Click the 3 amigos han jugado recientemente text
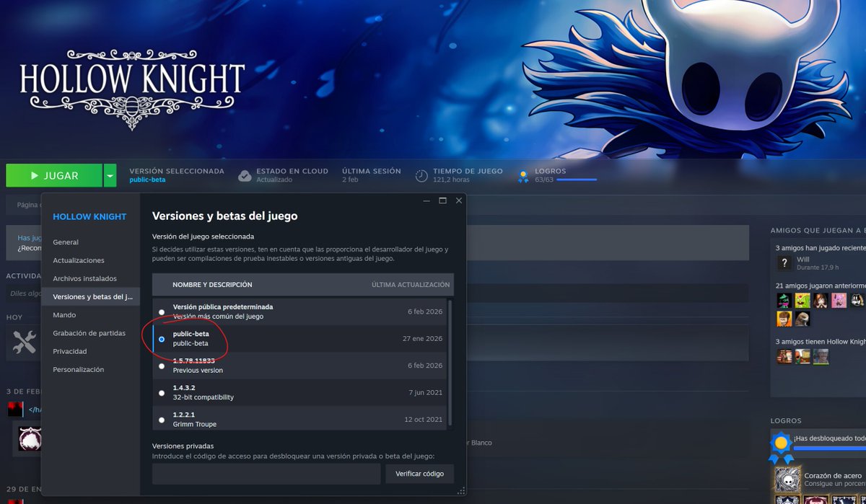Viewport: 866px width, 504px height. click(821, 248)
